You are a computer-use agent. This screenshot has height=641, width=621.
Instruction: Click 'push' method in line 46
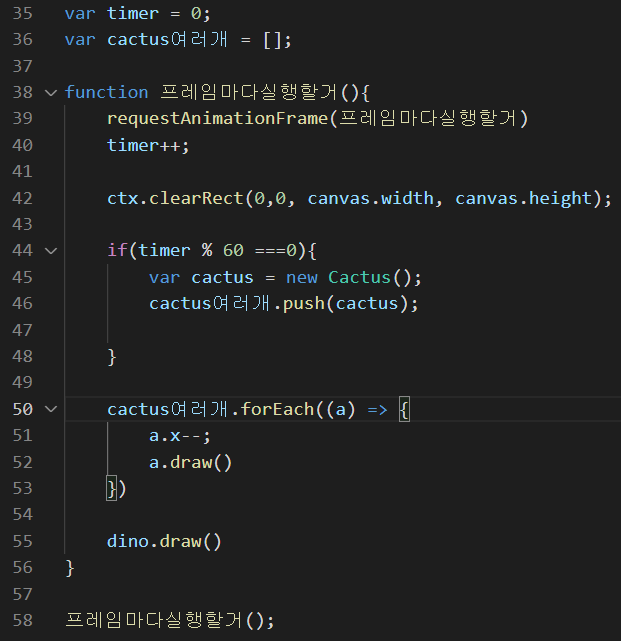304,304
